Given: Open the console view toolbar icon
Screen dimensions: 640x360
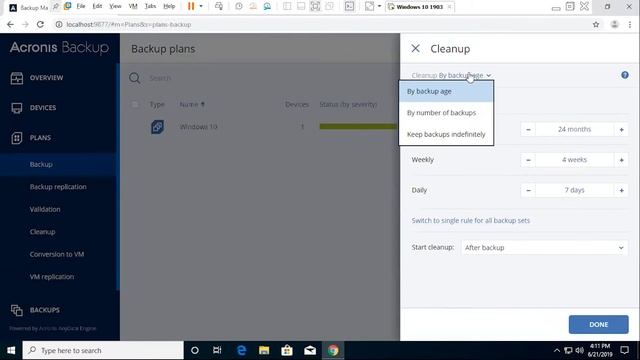Looking at the screenshot, I should coord(349,7).
